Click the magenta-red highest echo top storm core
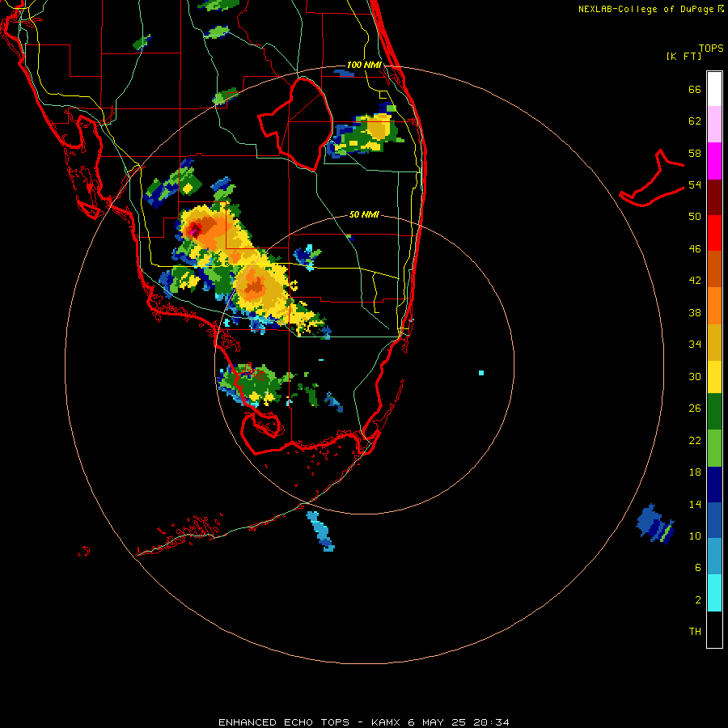 click(x=193, y=230)
